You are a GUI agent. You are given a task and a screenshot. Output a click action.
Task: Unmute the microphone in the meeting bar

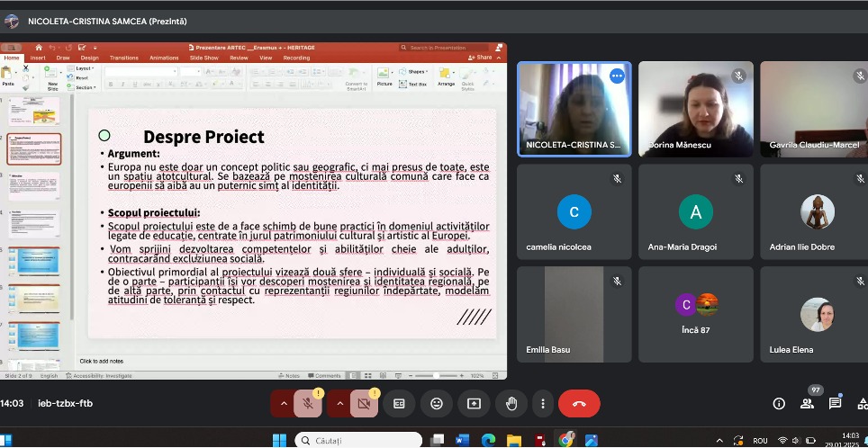coord(308,404)
